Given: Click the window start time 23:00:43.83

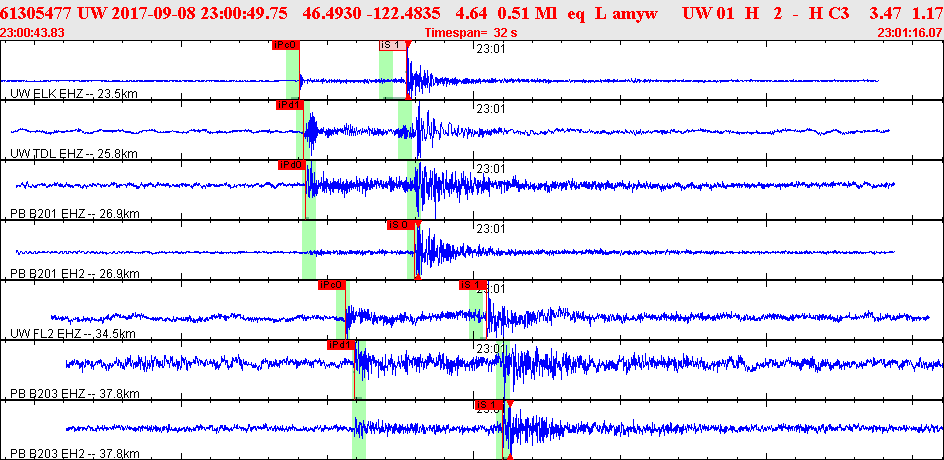Looking at the screenshot, I should (x=32, y=33).
